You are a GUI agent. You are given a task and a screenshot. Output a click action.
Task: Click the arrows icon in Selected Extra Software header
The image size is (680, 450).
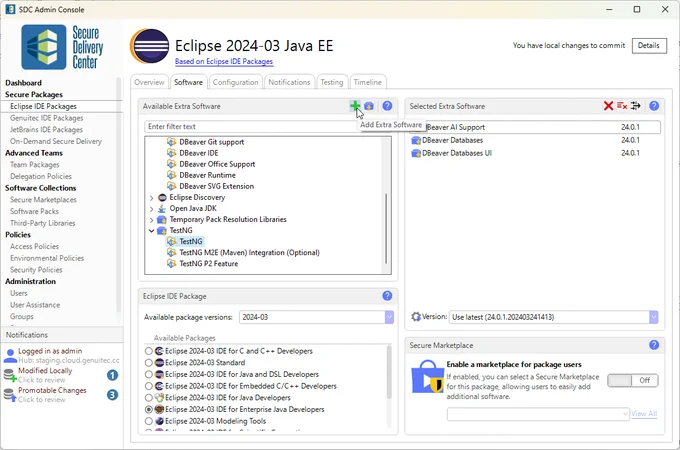[x=636, y=106]
